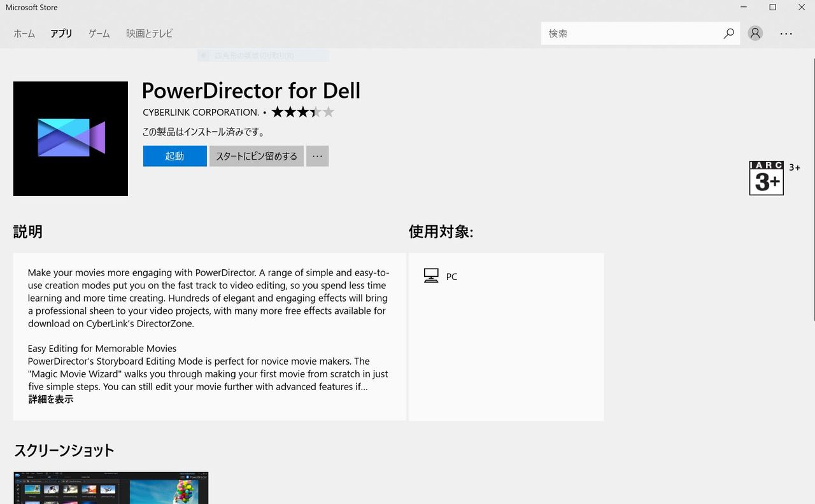Click the スクリーンショット heading

click(64, 451)
